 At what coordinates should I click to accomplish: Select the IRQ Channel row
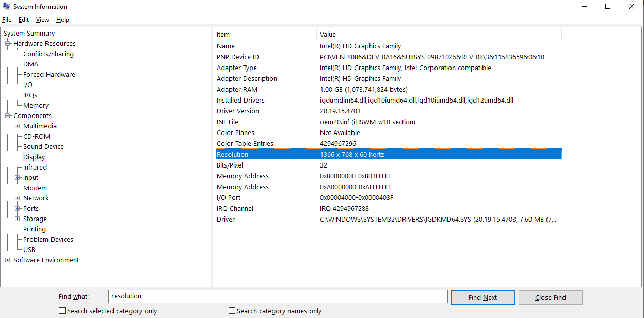coord(389,209)
